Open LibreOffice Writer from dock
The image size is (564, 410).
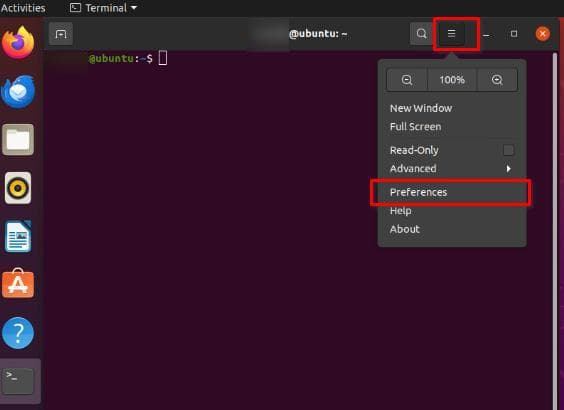pyautogui.click(x=18, y=236)
